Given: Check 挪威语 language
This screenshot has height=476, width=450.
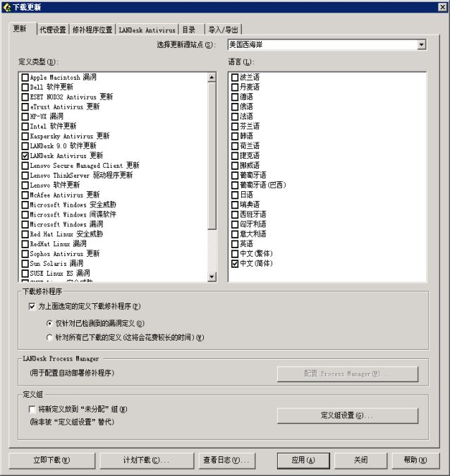Looking at the screenshot, I should (235, 166).
